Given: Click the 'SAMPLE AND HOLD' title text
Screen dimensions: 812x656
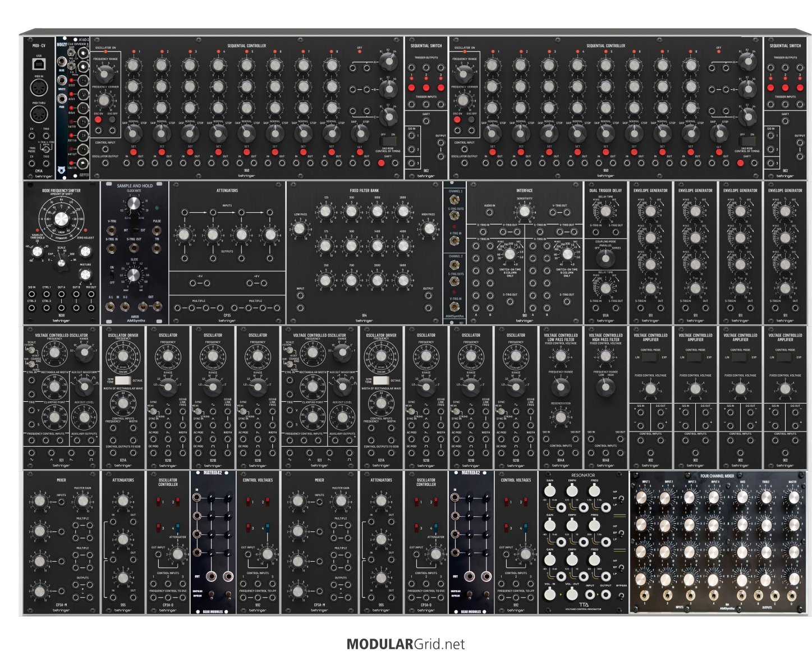Looking at the screenshot, I should pyautogui.click(x=134, y=185).
